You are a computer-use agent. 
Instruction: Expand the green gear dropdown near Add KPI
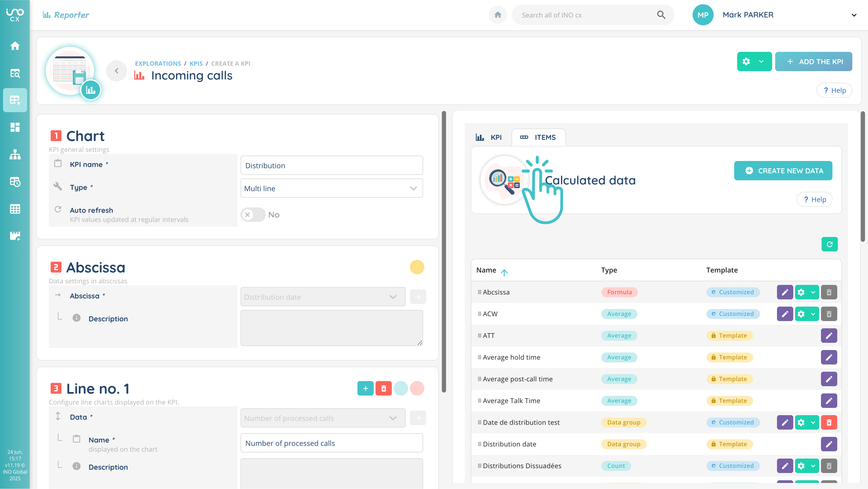[x=761, y=61]
